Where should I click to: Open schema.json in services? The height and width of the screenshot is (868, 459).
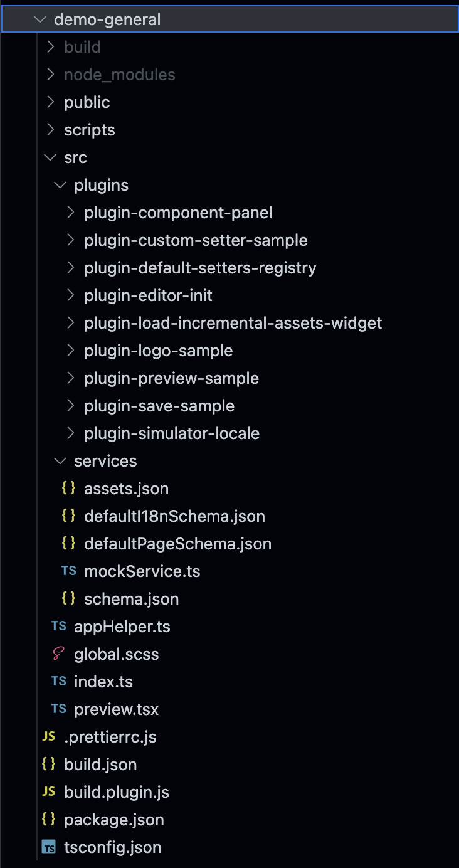pos(131,599)
